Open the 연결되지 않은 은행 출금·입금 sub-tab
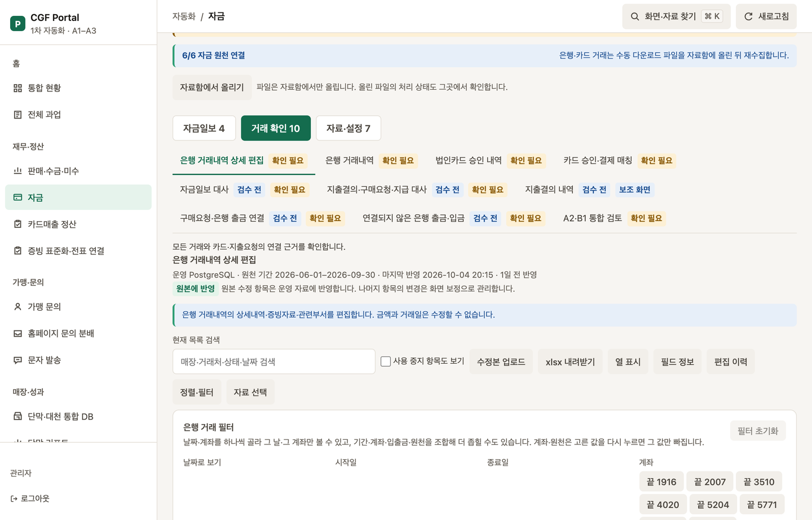Screen dimensions: 812x520 tap(453, 218)
